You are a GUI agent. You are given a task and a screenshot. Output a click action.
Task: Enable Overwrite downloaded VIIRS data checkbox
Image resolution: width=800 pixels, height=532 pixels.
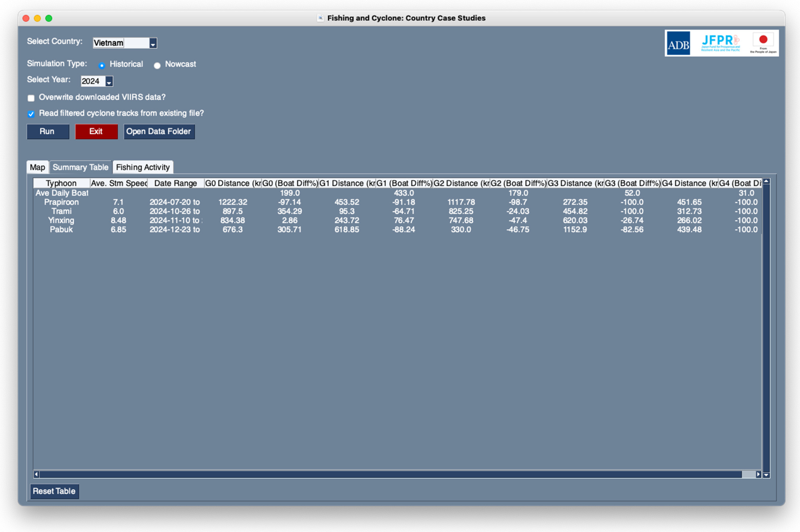click(31, 98)
